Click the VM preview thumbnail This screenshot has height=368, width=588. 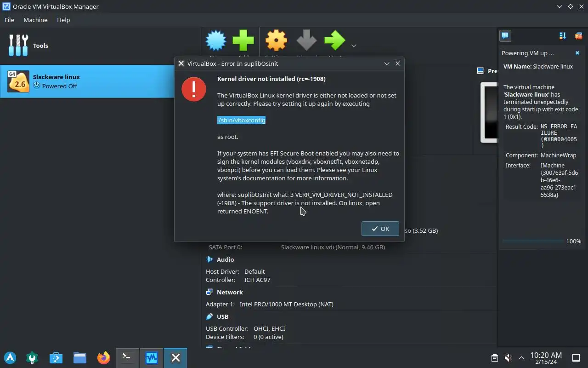489,112
